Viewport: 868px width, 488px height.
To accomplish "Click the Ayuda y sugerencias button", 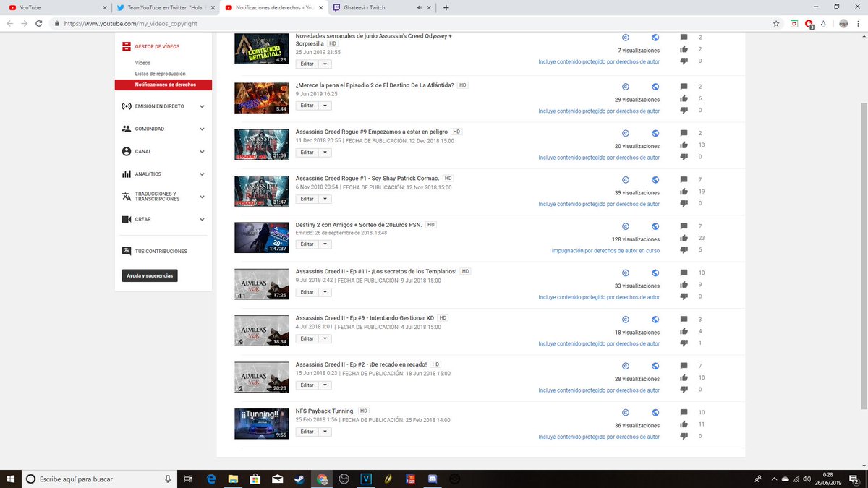I will [x=150, y=275].
